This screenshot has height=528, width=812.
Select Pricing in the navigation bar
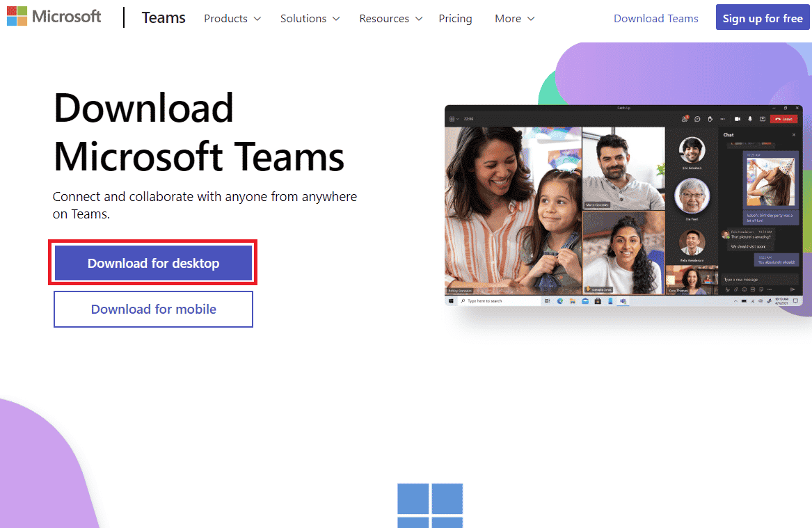[x=455, y=19]
